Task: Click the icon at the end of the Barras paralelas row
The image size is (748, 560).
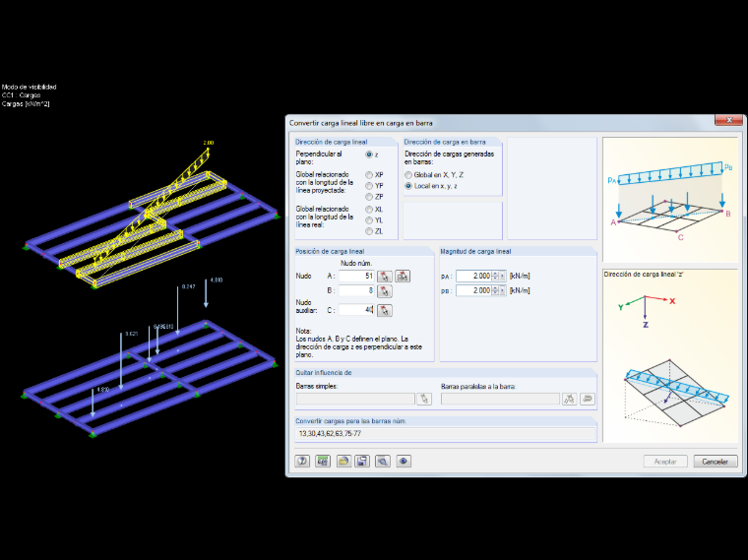Action: coord(588,399)
